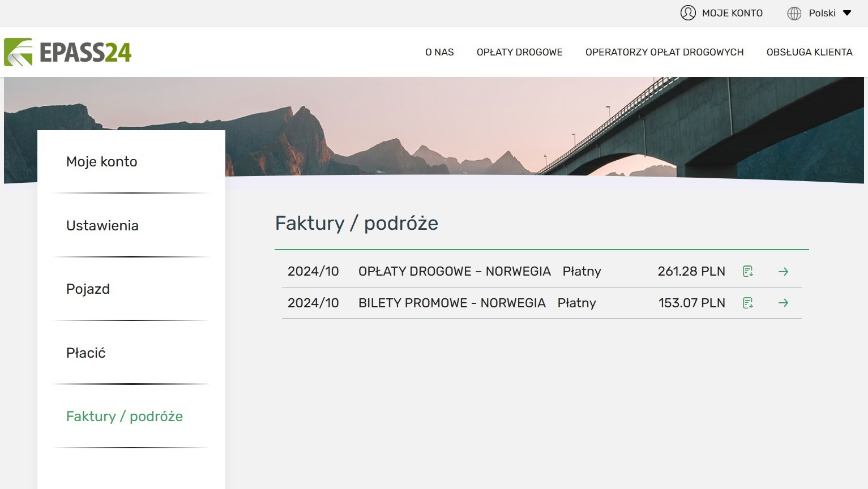Select Ustawienia in the sidebar
The image size is (868, 489).
click(x=102, y=225)
